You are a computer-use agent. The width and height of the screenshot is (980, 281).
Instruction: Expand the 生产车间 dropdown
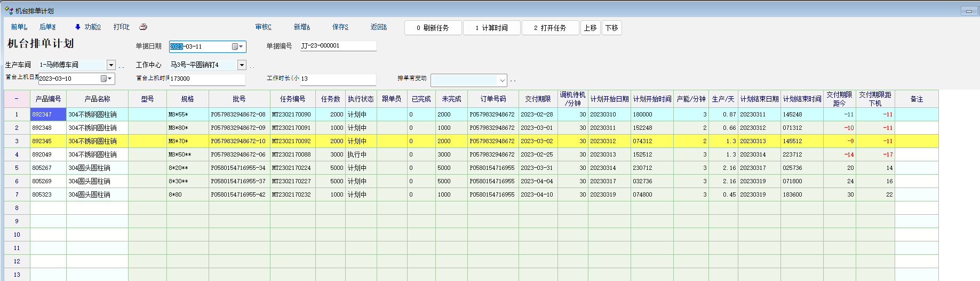point(111,65)
